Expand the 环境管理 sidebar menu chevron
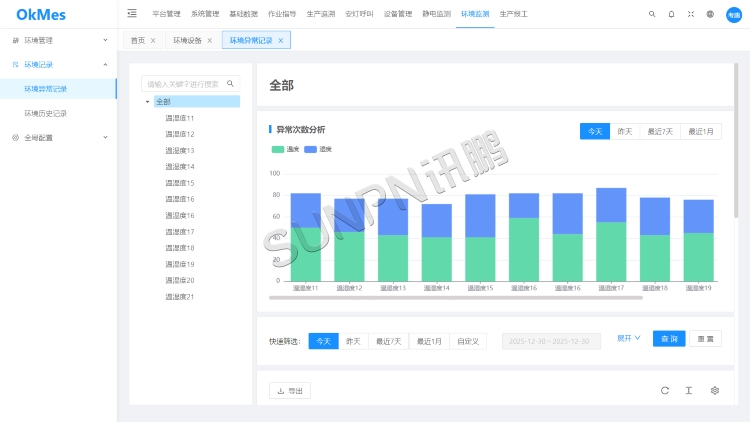This screenshot has height=422, width=750. tap(105, 40)
